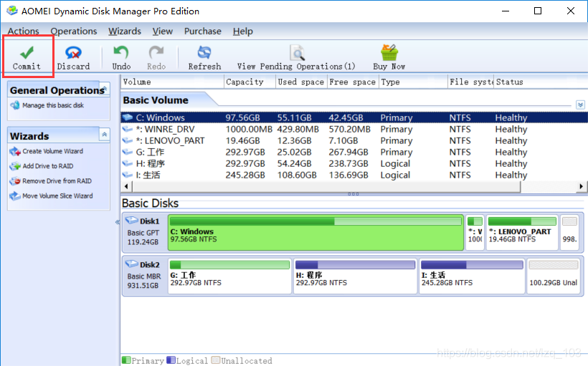Select the I: 生活 partition block on Disk2
This screenshot has height=366, width=588.
[x=472, y=276]
